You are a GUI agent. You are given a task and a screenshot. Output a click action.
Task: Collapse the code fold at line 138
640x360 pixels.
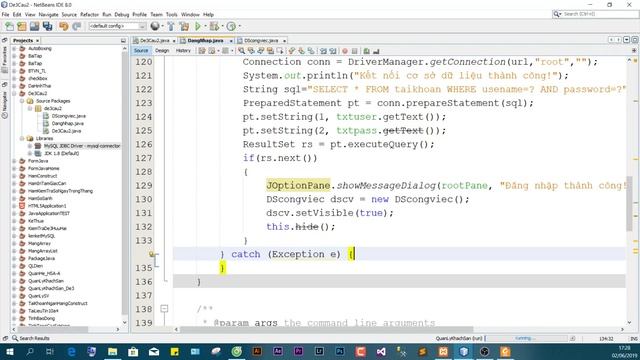coord(164,309)
